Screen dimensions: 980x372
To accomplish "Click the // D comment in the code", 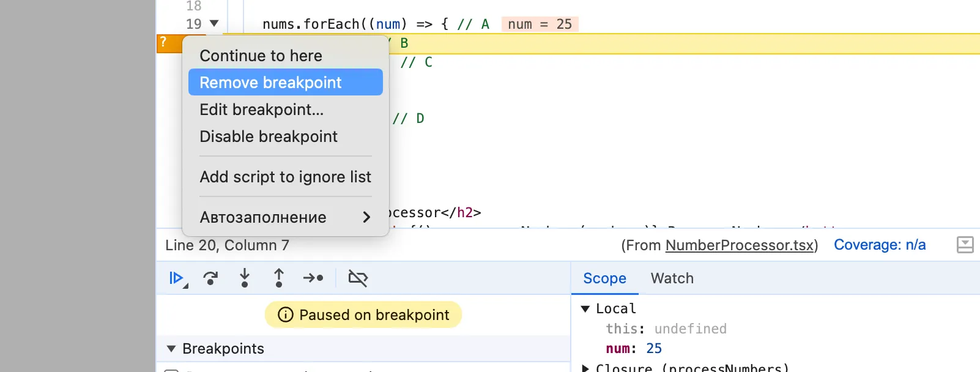I will click(x=408, y=119).
